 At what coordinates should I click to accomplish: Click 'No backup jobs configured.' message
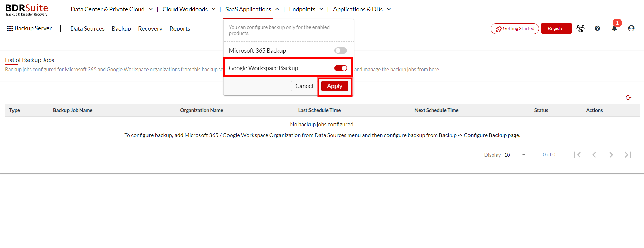point(322,125)
